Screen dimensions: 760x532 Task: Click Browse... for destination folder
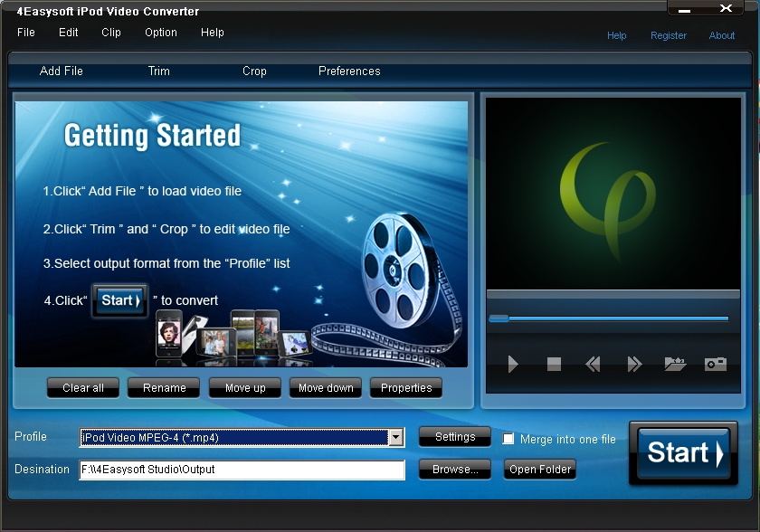454,469
